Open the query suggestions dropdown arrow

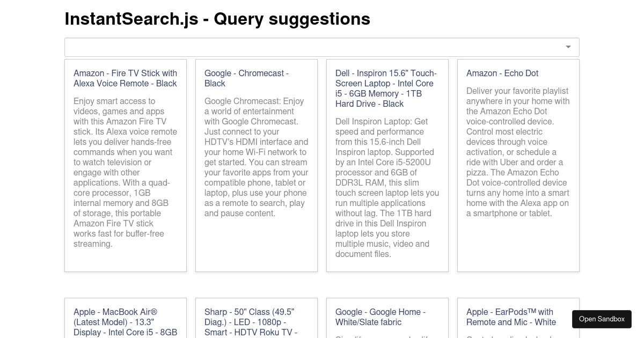[568, 47]
